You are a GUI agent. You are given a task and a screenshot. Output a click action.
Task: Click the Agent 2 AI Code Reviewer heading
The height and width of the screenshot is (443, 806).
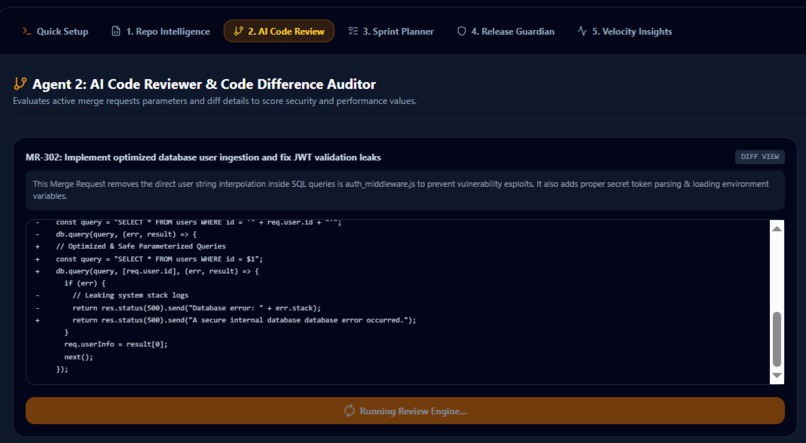pos(204,84)
